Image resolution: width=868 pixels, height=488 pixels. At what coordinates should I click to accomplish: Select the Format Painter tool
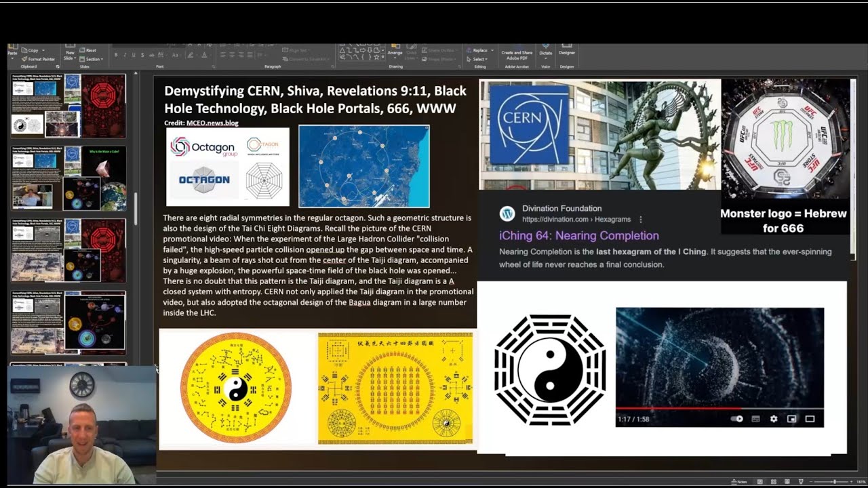coord(38,60)
